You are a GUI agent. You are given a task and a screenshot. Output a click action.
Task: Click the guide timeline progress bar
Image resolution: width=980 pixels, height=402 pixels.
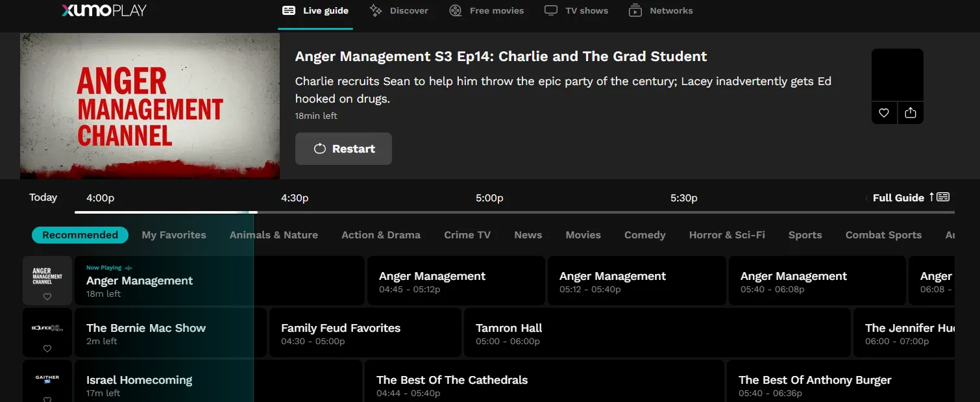(513, 212)
